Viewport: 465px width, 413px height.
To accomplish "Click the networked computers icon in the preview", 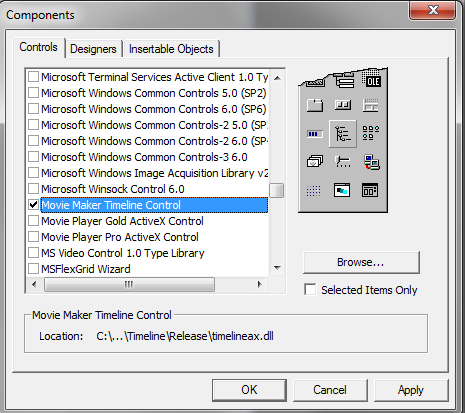I will click(371, 162).
